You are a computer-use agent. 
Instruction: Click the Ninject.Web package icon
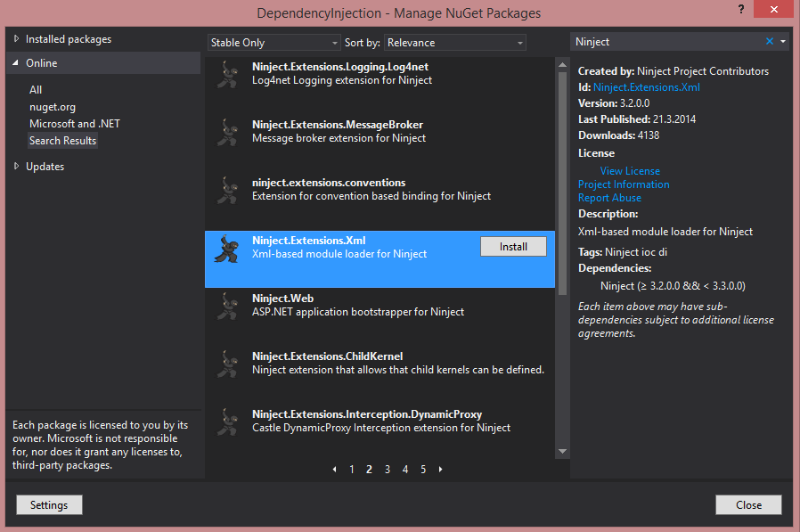click(x=227, y=307)
